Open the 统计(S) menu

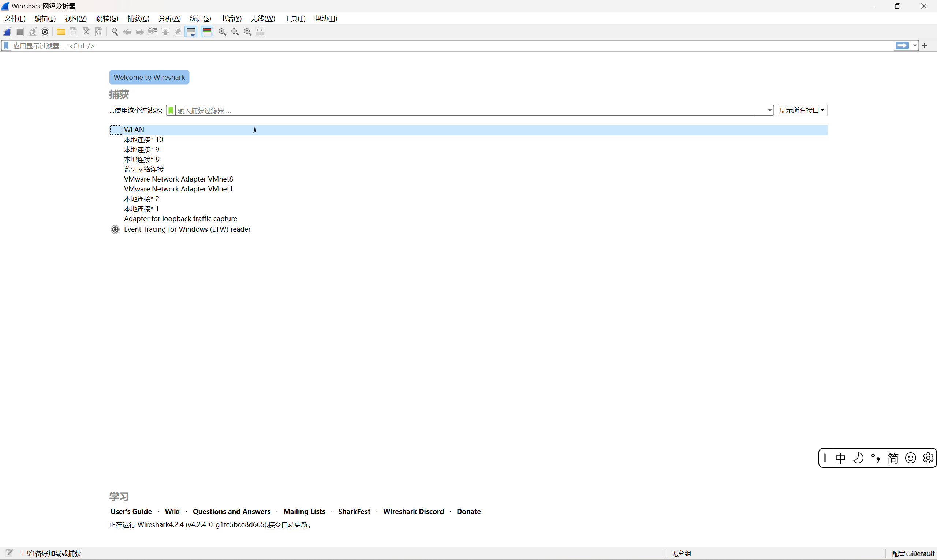(200, 19)
